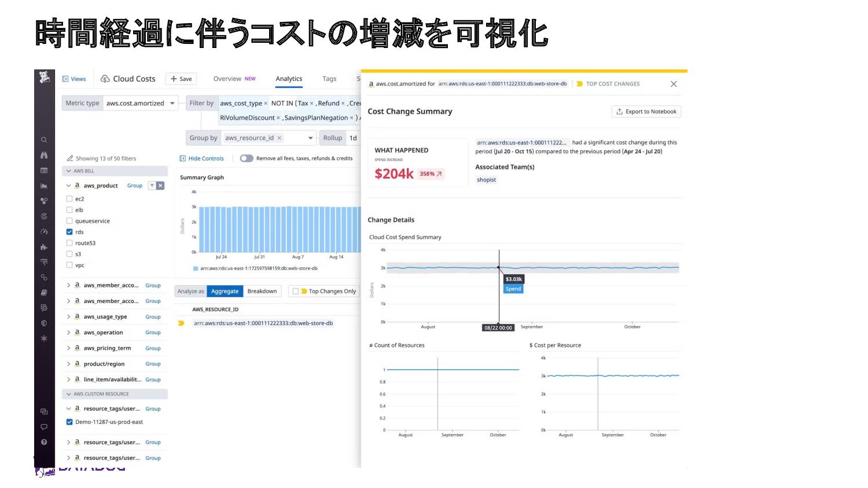This screenshot has width=868, height=488.
Task: Click the $204k spend increase value
Action: click(394, 173)
